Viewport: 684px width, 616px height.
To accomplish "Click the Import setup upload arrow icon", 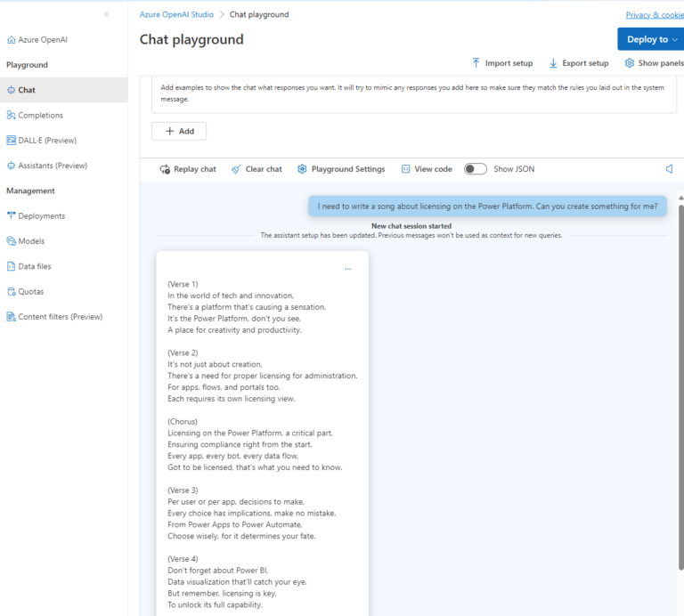I will tap(476, 63).
